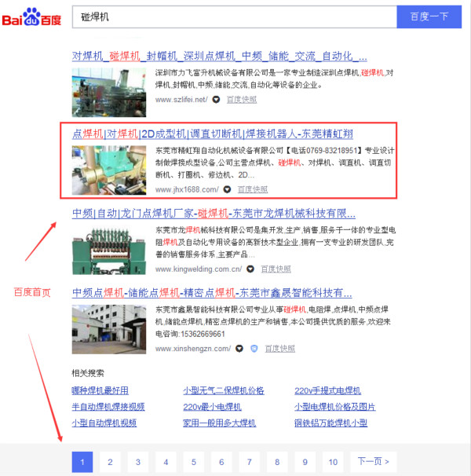The height and width of the screenshot is (476, 471).
Task: Expand dropdown arrow beside www.jhx1688.com
Action: tap(227, 189)
